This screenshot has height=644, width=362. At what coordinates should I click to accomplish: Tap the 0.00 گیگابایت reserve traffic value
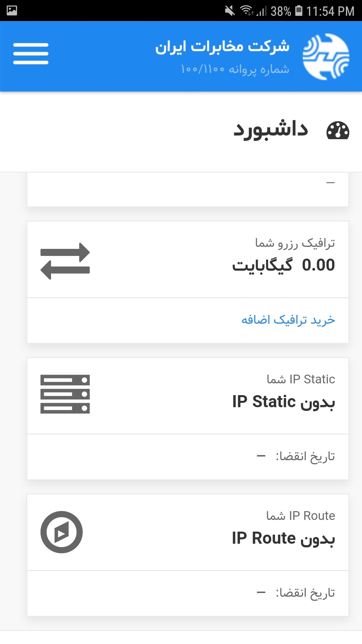tap(284, 265)
